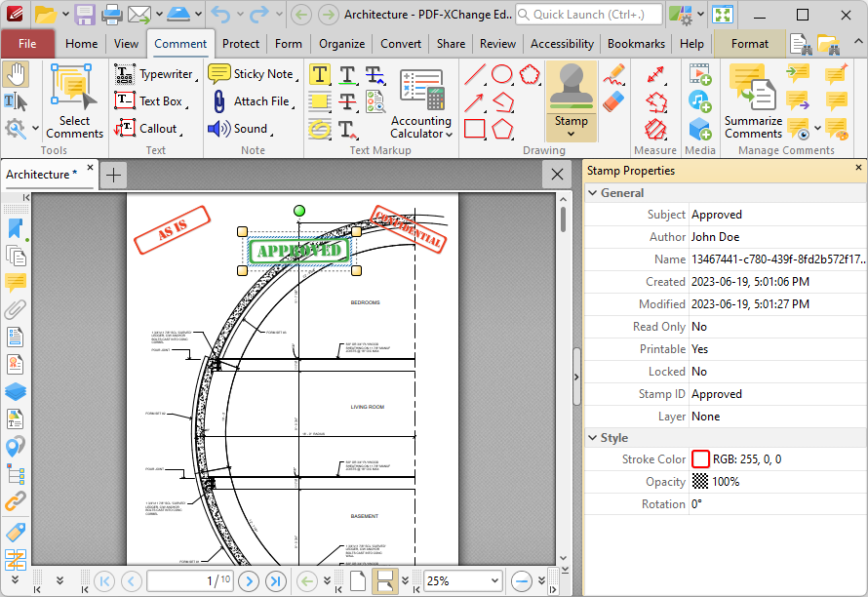Screen dimensions: 868x597
Task: Click the Stroke Color red swatch
Action: (x=700, y=459)
